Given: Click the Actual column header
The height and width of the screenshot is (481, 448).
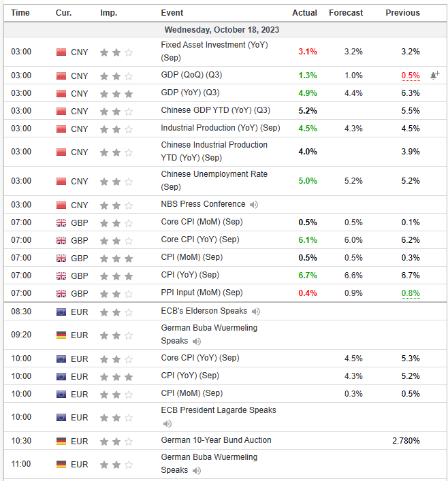Looking at the screenshot, I should 304,13.
